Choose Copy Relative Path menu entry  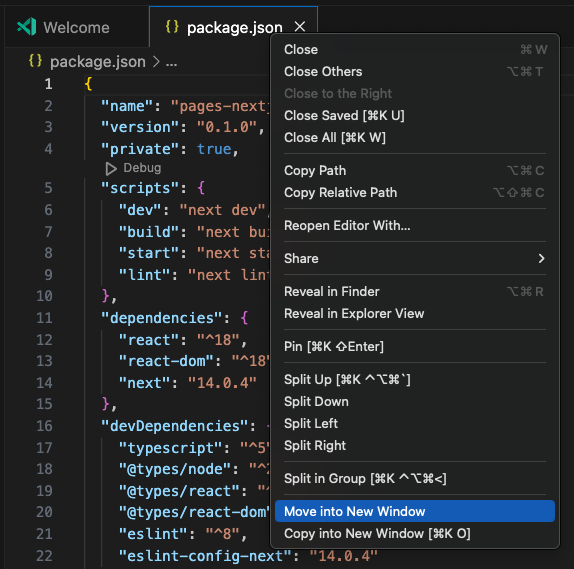[x=415, y=192]
